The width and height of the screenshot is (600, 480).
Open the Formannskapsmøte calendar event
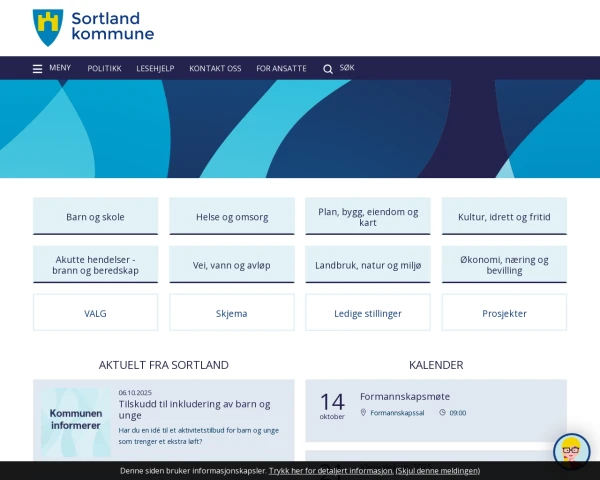pos(405,396)
